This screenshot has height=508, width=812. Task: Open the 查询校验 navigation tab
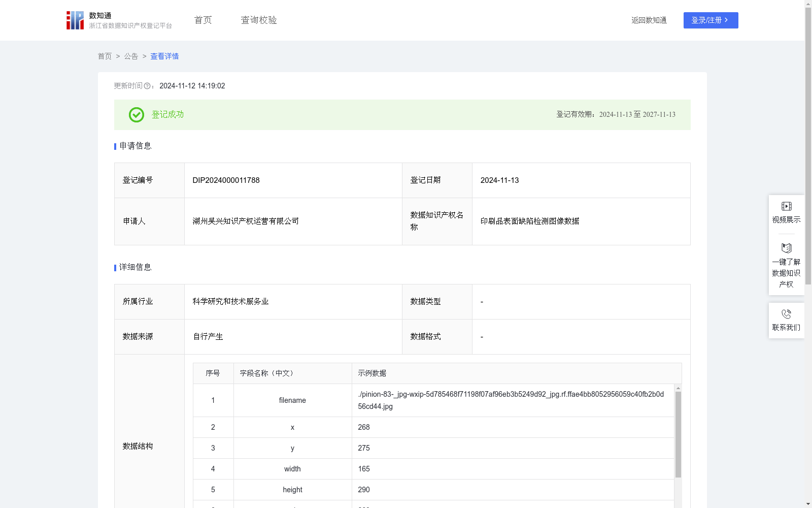coord(259,20)
